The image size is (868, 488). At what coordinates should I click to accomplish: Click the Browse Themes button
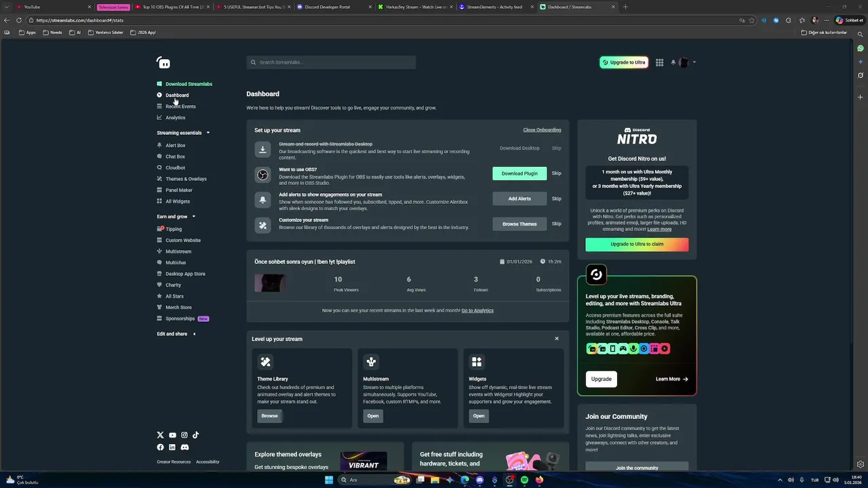click(x=519, y=224)
